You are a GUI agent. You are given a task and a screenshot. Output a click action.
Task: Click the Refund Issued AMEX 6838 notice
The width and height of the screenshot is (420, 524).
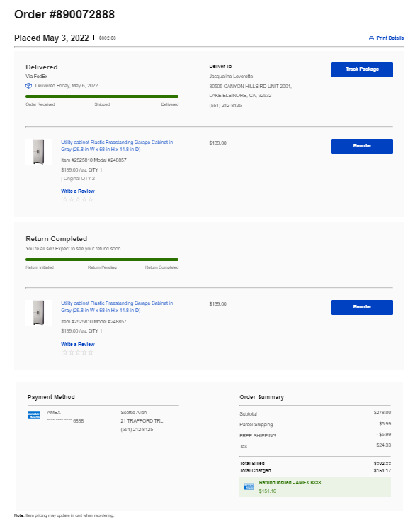(x=315, y=487)
